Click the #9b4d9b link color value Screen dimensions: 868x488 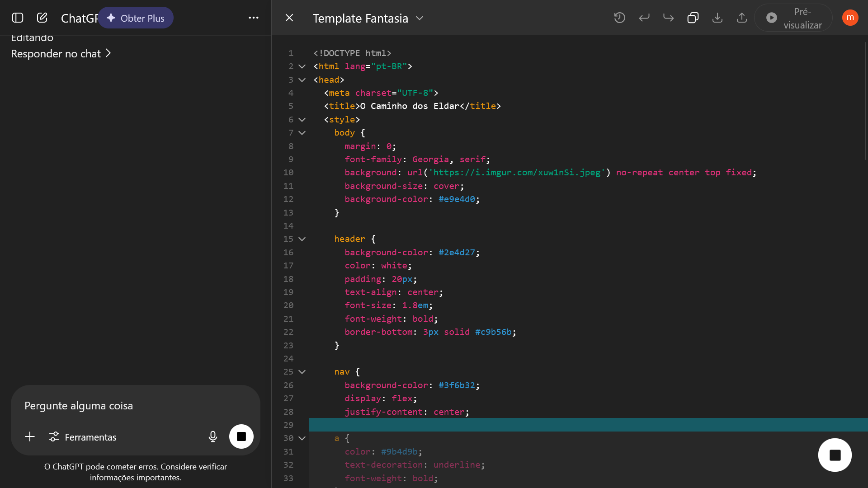click(399, 452)
